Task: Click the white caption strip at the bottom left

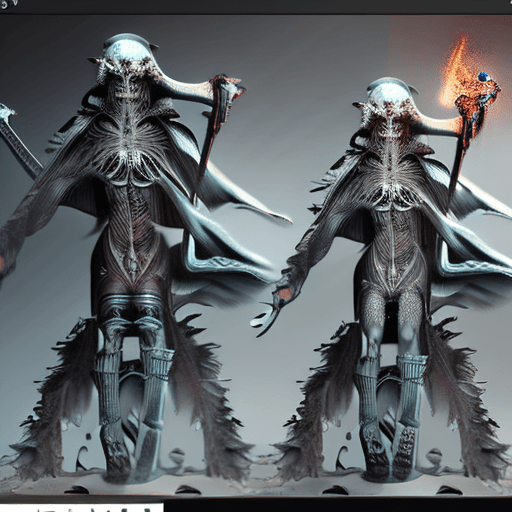Action: pyautogui.click(x=82, y=507)
